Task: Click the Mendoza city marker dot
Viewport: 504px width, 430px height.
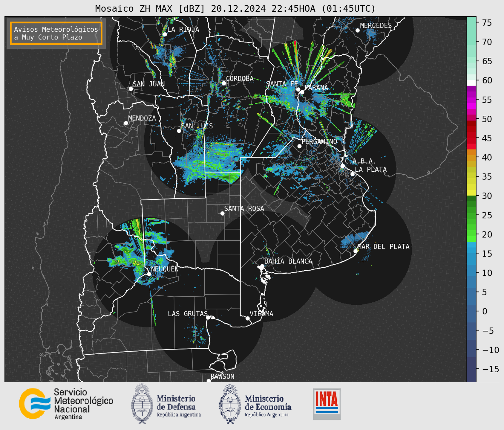Action: click(x=126, y=123)
